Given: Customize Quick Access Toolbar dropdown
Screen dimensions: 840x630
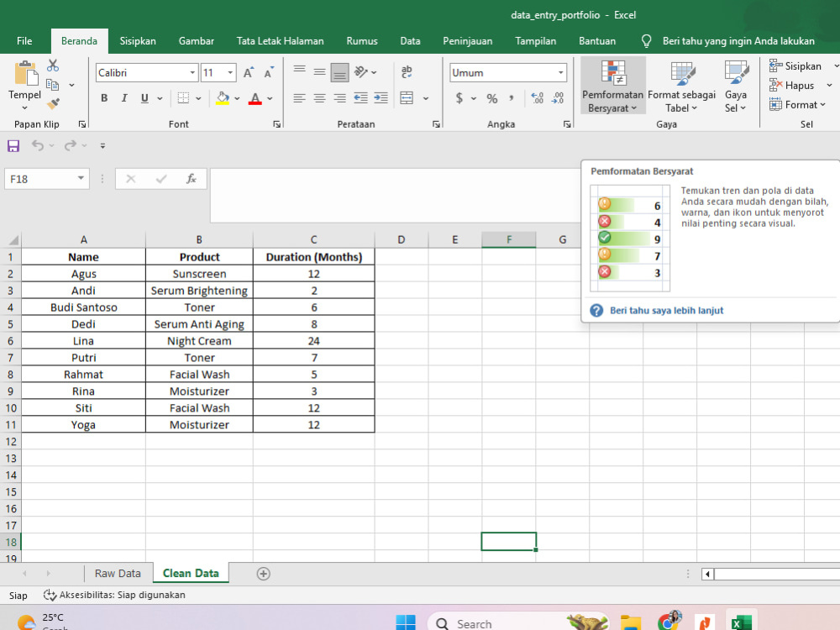Looking at the screenshot, I should point(102,145).
